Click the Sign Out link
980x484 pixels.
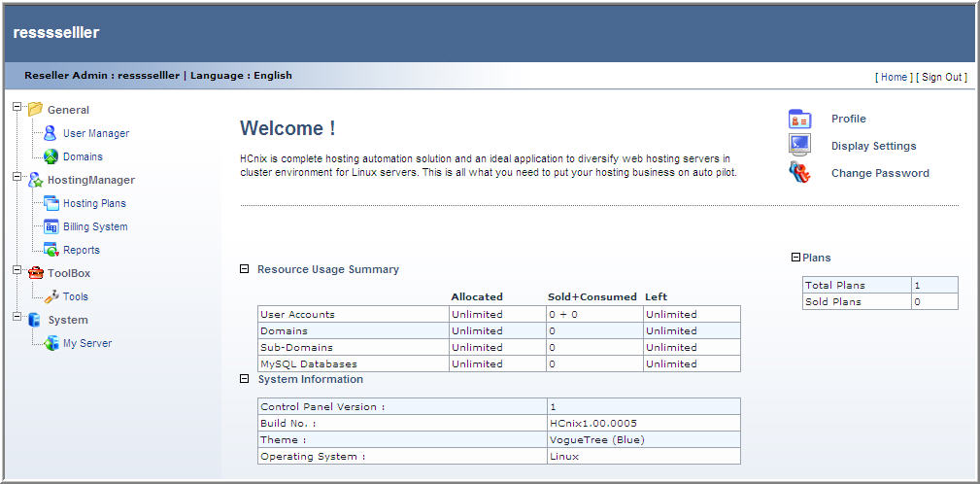[941, 77]
